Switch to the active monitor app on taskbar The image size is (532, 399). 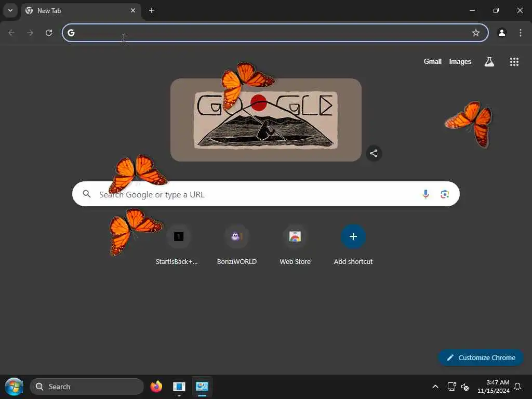pos(202,387)
